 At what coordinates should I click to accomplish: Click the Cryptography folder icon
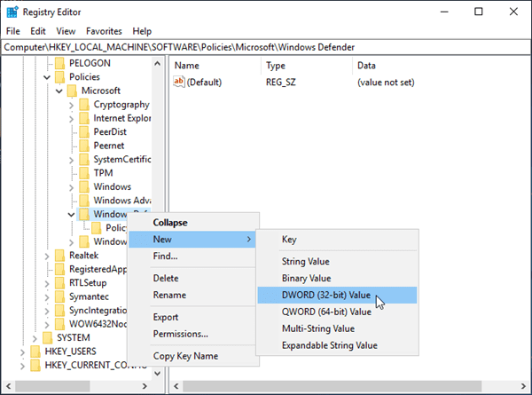coord(84,105)
